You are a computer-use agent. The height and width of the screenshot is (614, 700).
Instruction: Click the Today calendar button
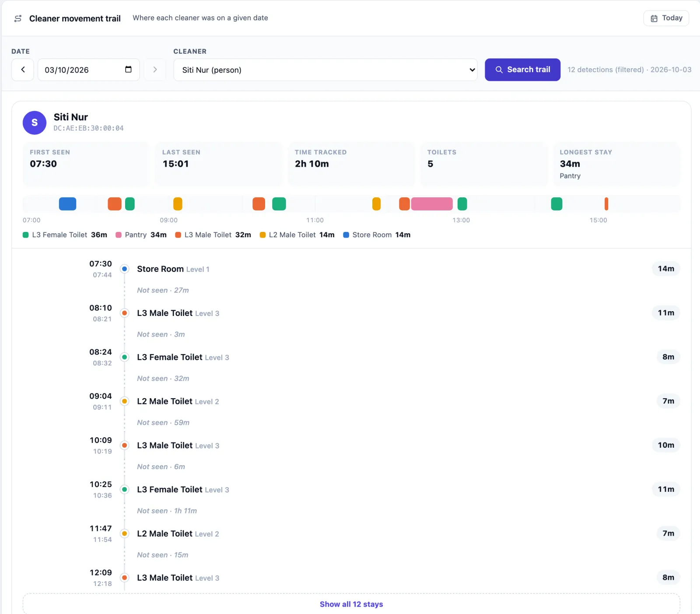[x=666, y=18]
